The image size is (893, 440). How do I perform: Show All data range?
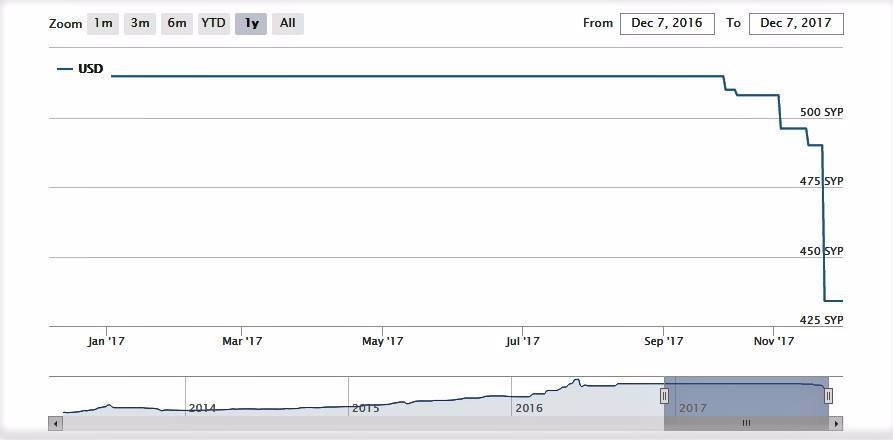click(288, 24)
